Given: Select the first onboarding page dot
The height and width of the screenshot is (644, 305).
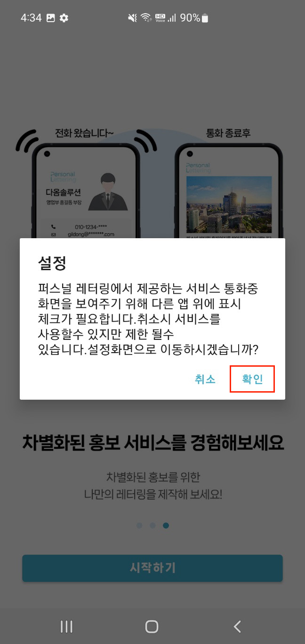Looking at the screenshot, I should point(139,525).
